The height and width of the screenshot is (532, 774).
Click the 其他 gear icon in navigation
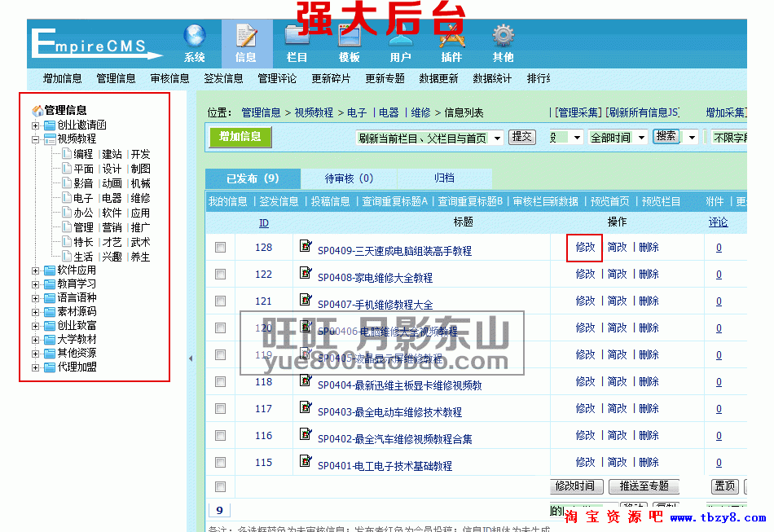(x=502, y=37)
